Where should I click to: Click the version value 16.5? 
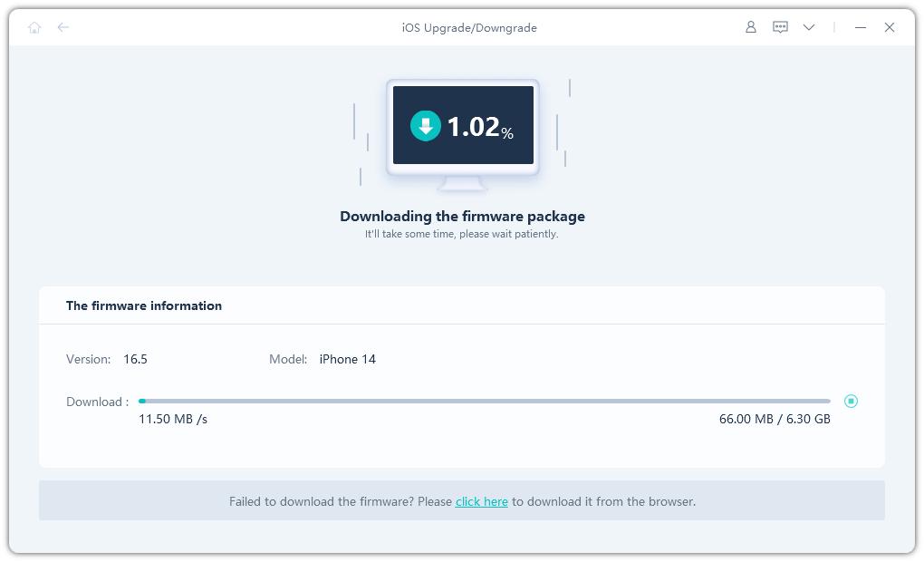[135, 359]
